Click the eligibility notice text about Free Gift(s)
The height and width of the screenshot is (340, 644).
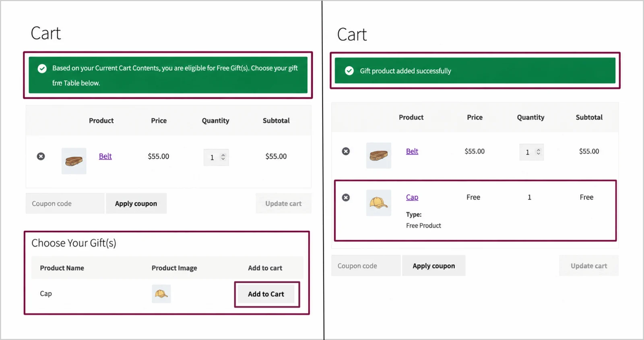coord(175,75)
